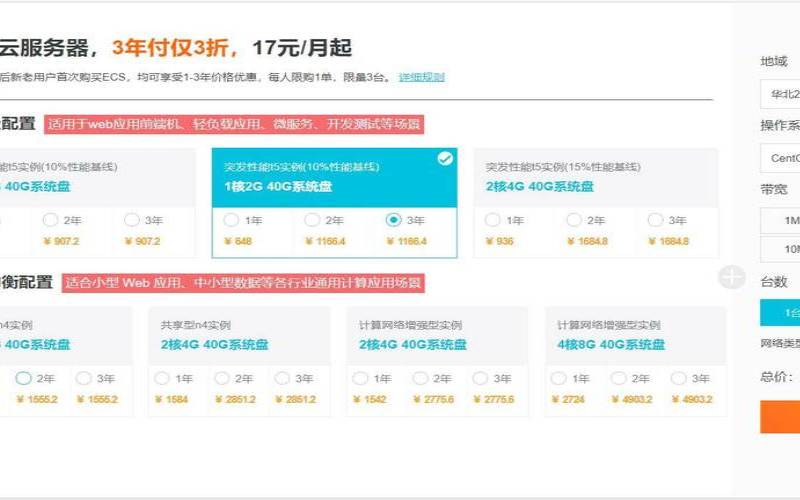This screenshot has width=800, height=500.
Task: Choose 3年 on the 共享型n4实例 2核4G card
Action: point(282,378)
